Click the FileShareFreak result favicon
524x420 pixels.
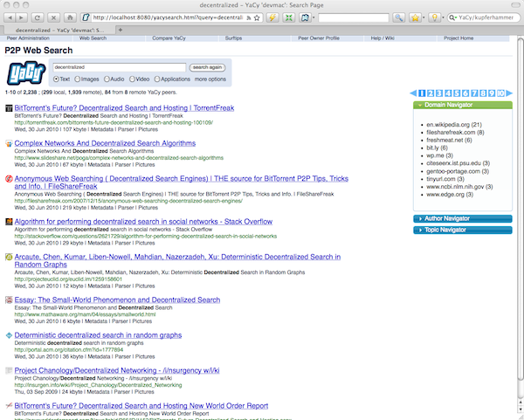[9, 179]
